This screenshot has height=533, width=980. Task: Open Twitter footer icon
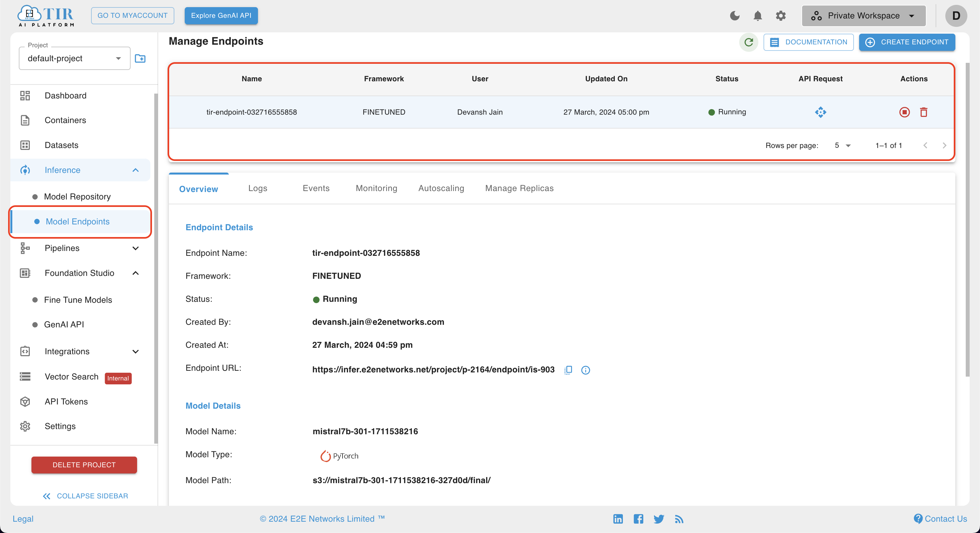[659, 518]
